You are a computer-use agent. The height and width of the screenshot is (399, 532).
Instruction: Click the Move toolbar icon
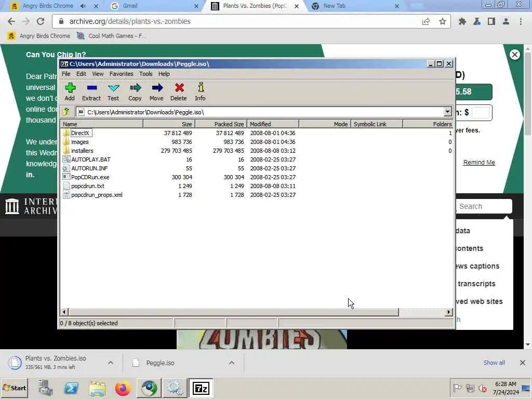[156, 91]
